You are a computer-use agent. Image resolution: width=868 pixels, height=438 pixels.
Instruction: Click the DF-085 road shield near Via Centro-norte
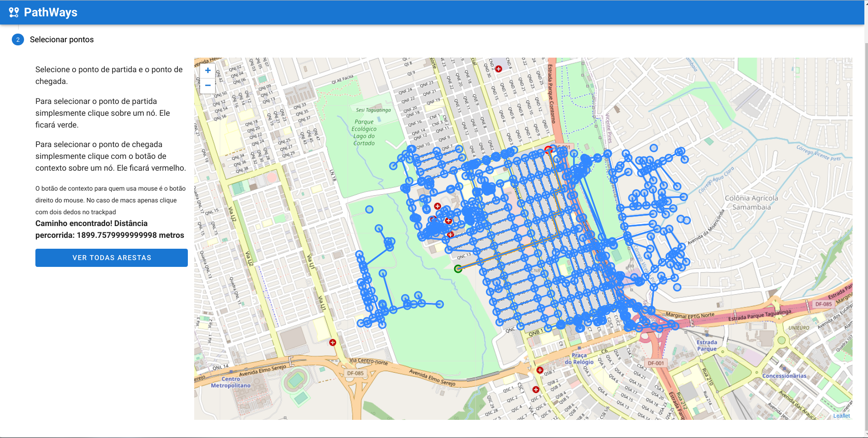point(355,373)
